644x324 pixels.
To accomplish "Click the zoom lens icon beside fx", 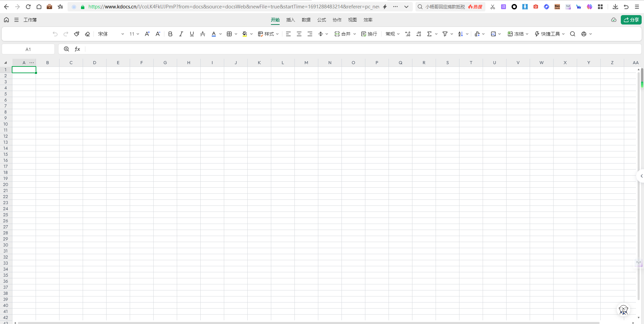I will (67, 49).
